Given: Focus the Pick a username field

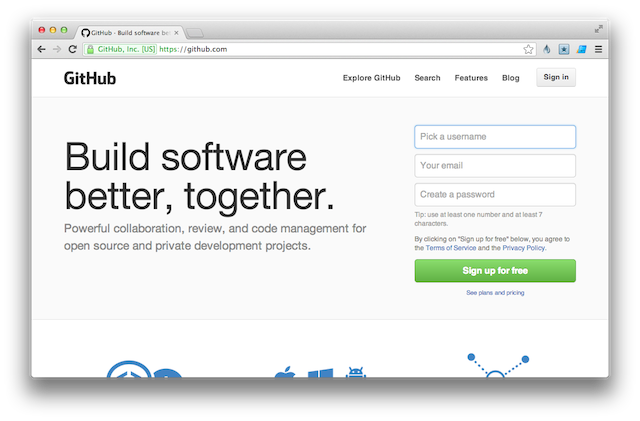Looking at the screenshot, I should (x=495, y=136).
